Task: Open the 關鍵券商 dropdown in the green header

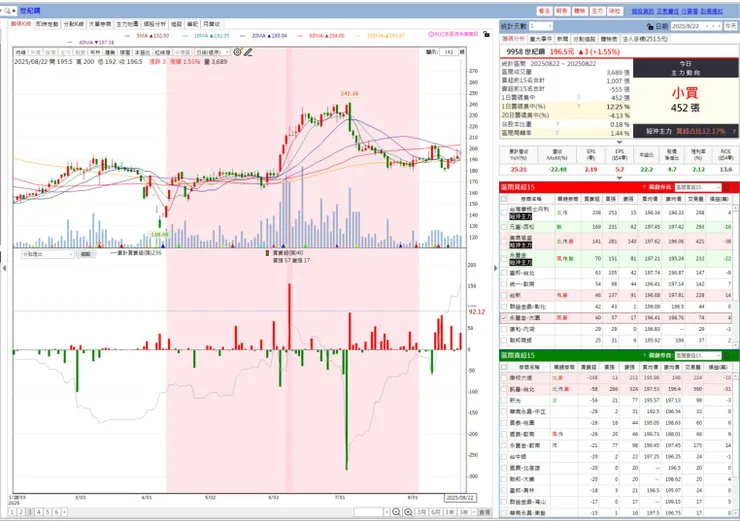Action: click(x=698, y=355)
